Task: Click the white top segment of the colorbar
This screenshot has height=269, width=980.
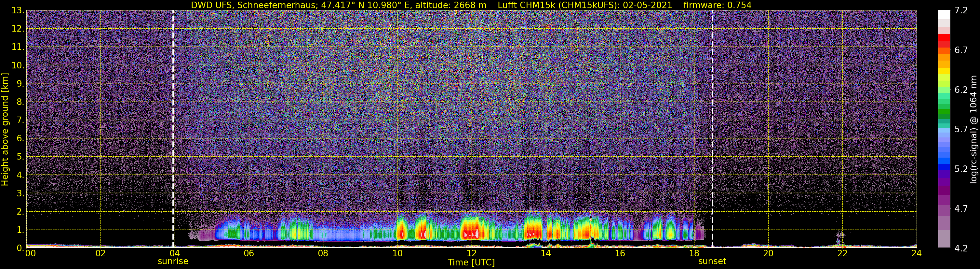Action: click(944, 14)
